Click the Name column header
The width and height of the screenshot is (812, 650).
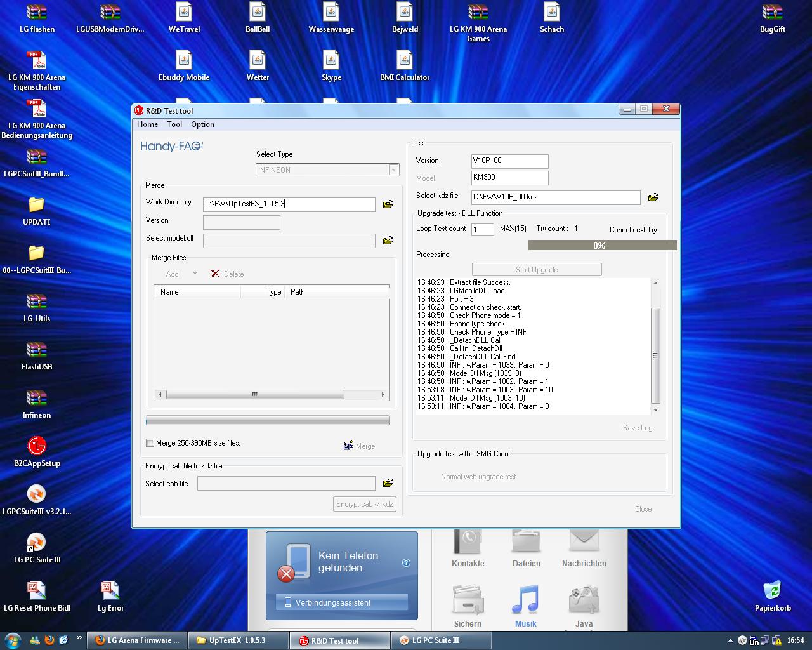[197, 292]
